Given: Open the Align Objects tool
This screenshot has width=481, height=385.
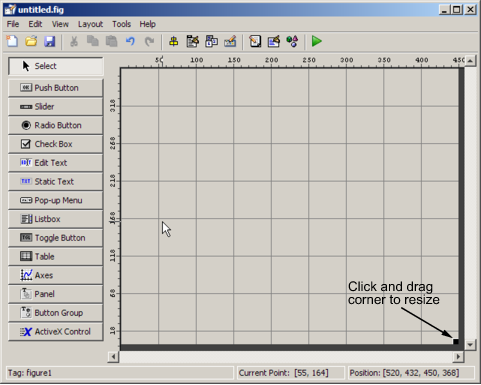Looking at the screenshot, I should pyautogui.click(x=173, y=41).
